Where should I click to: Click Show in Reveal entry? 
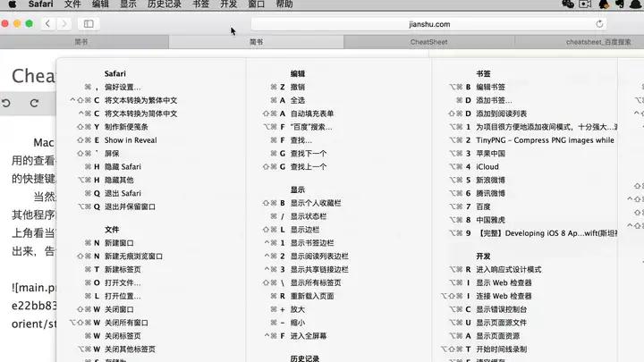pyautogui.click(x=131, y=140)
